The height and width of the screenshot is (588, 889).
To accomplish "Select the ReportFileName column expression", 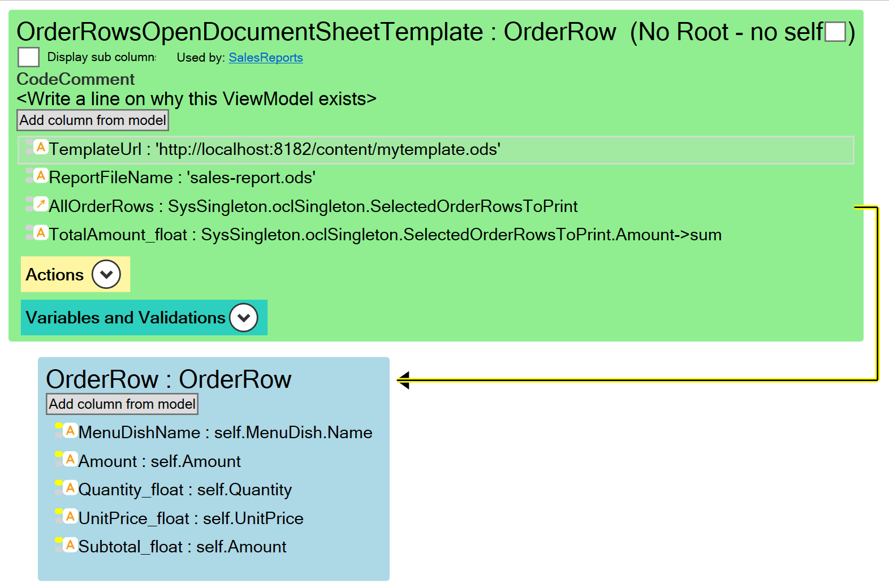I will click(251, 178).
